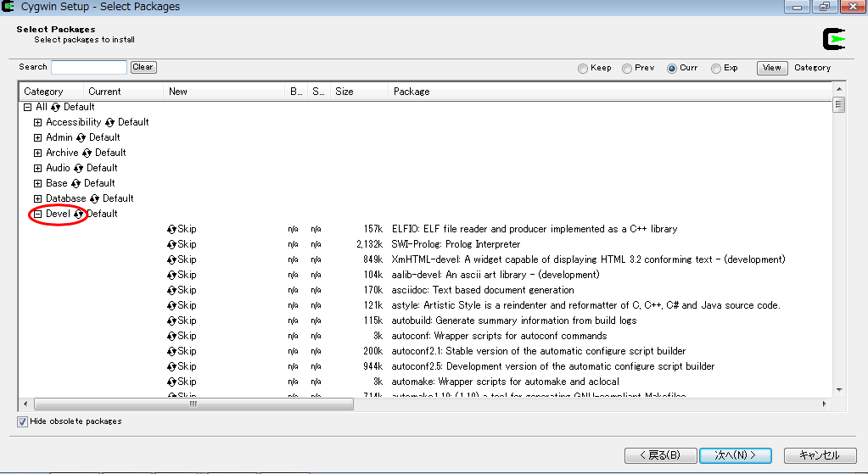This screenshot has width=868, height=474.
Task: Toggle Skip icon for astyle package
Action: [171, 305]
